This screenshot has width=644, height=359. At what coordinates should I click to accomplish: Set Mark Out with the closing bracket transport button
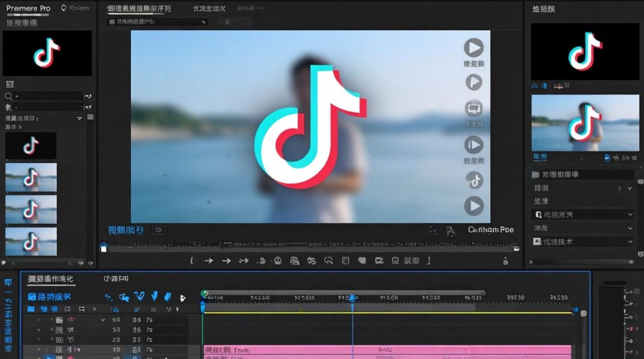tap(429, 260)
